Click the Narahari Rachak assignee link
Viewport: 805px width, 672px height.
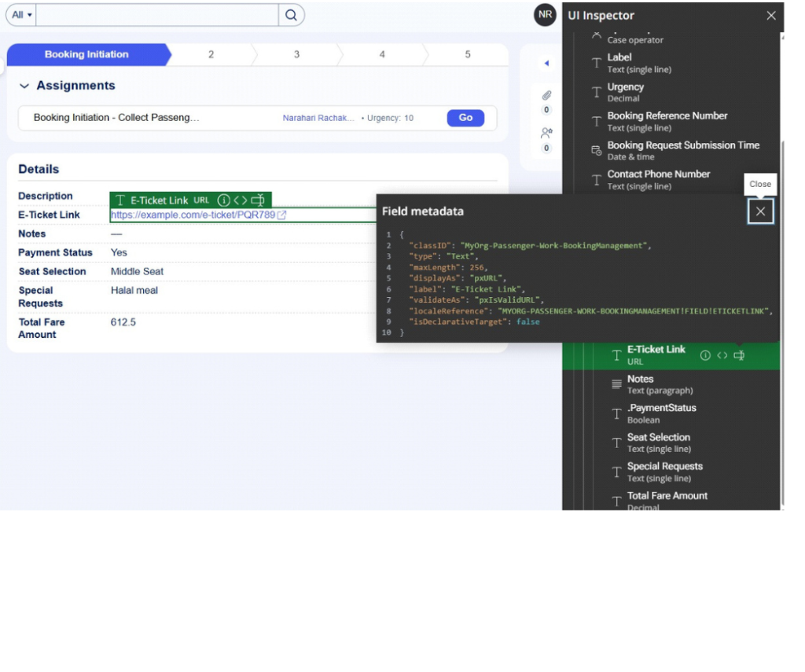coord(318,118)
